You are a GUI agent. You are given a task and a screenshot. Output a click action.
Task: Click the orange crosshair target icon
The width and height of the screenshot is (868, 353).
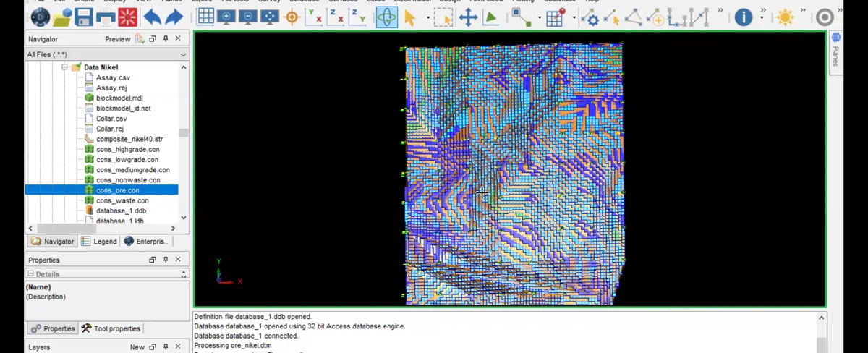[x=292, y=17]
